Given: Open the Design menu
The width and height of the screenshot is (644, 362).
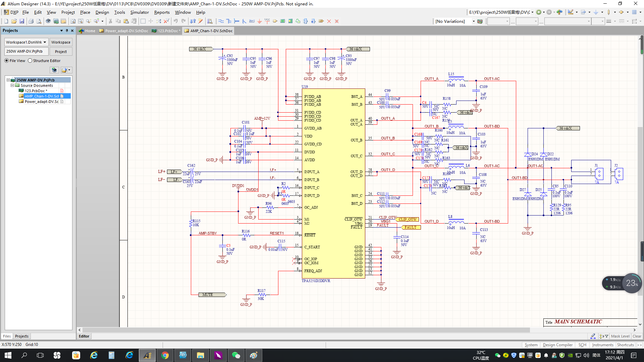Looking at the screenshot, I should [102, 12].
